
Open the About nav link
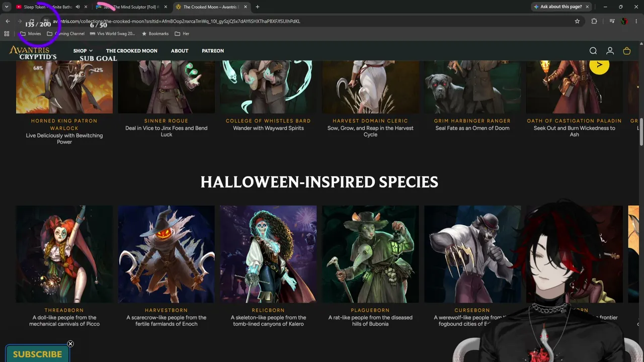(x=180, y=51)
